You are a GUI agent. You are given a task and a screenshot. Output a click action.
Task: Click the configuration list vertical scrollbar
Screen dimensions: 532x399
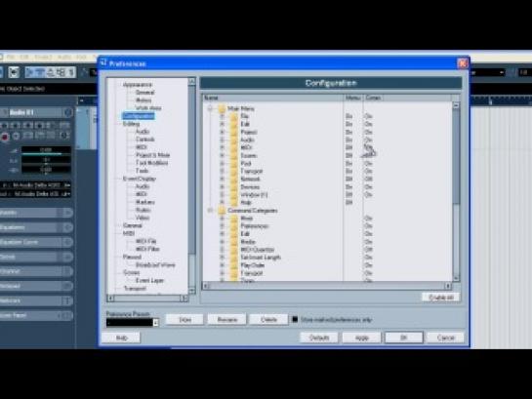[x=456, y=191]
